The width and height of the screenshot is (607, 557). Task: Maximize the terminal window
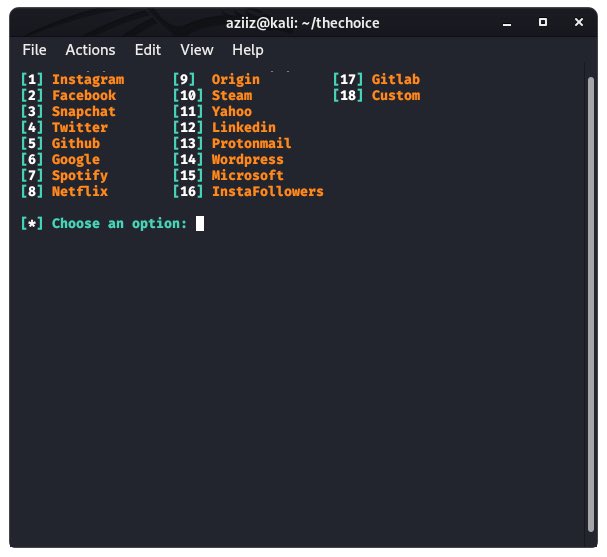coord(543,22)
